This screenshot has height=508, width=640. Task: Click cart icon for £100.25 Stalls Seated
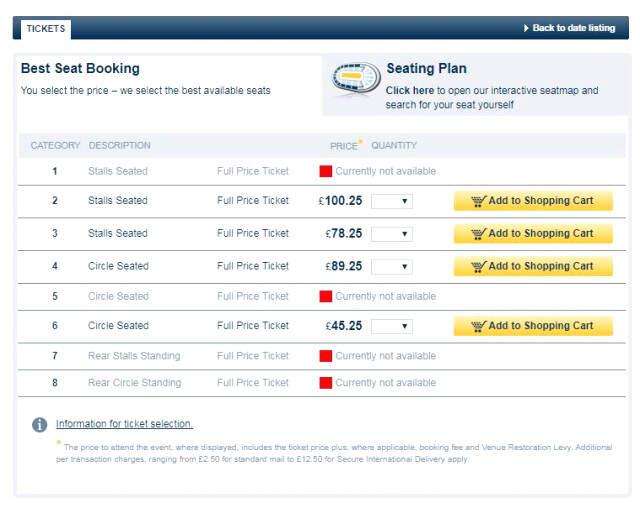coord(478,201)
